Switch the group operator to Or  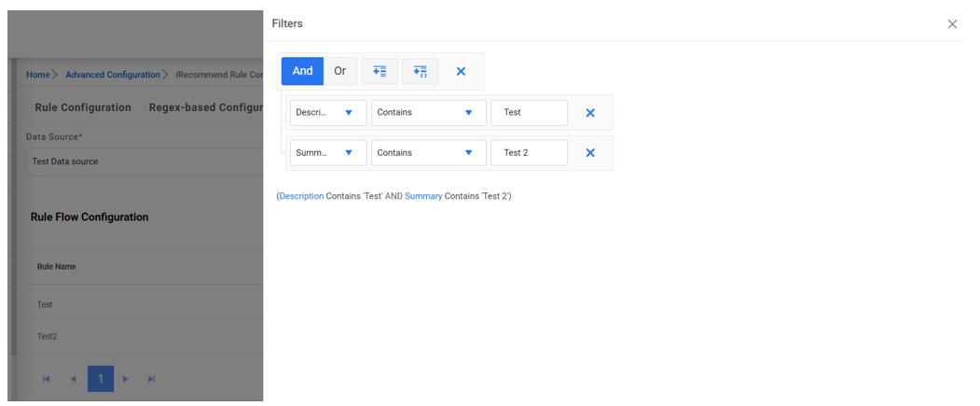coord(340,71)
